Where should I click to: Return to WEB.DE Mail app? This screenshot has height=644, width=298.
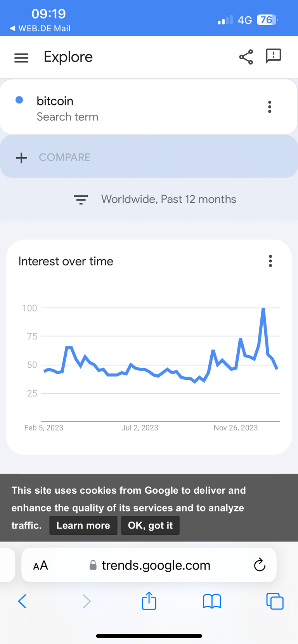tap(40, 28)
